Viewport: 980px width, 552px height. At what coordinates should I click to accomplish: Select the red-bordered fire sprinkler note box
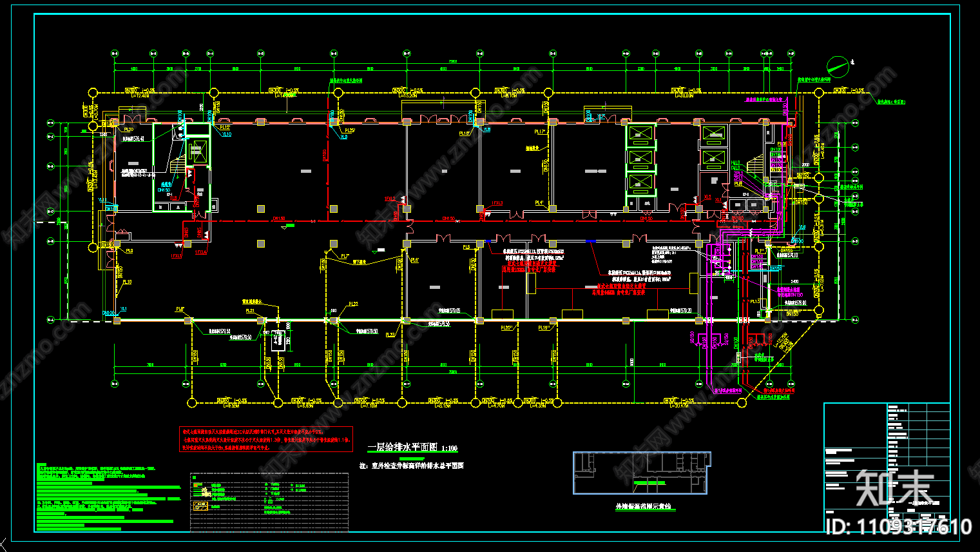[x=266, y=439]
